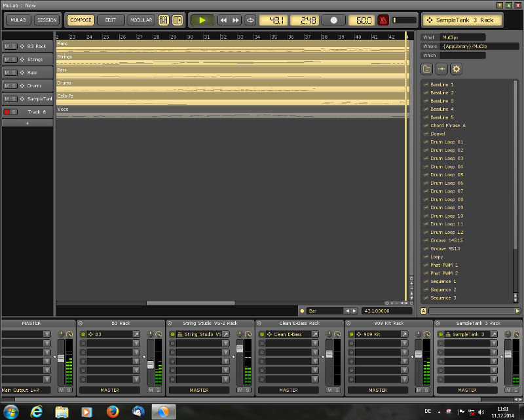Toggle the browser panel icon beside keyboard icon

pyautogui.click(x=178, y=20)
